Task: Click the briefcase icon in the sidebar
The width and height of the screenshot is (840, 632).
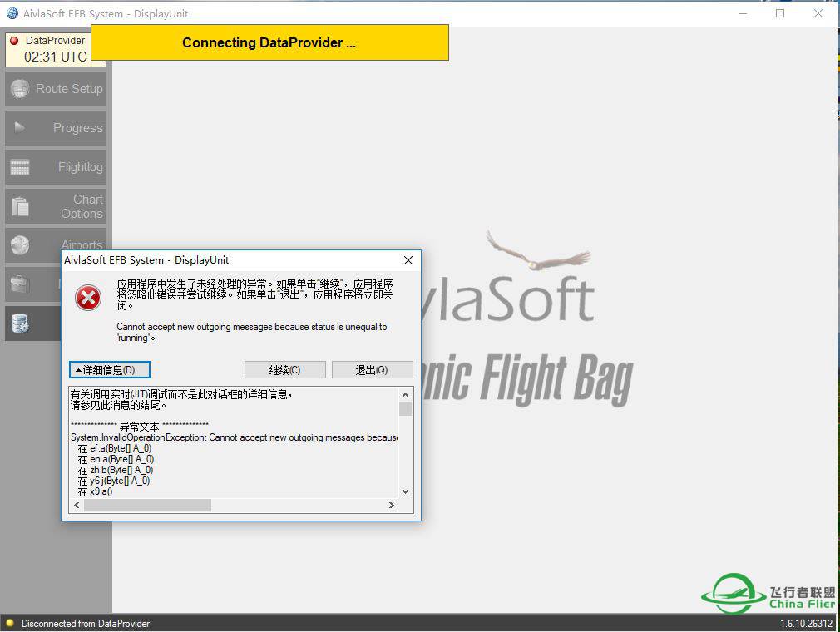Action: click(20, 284)
